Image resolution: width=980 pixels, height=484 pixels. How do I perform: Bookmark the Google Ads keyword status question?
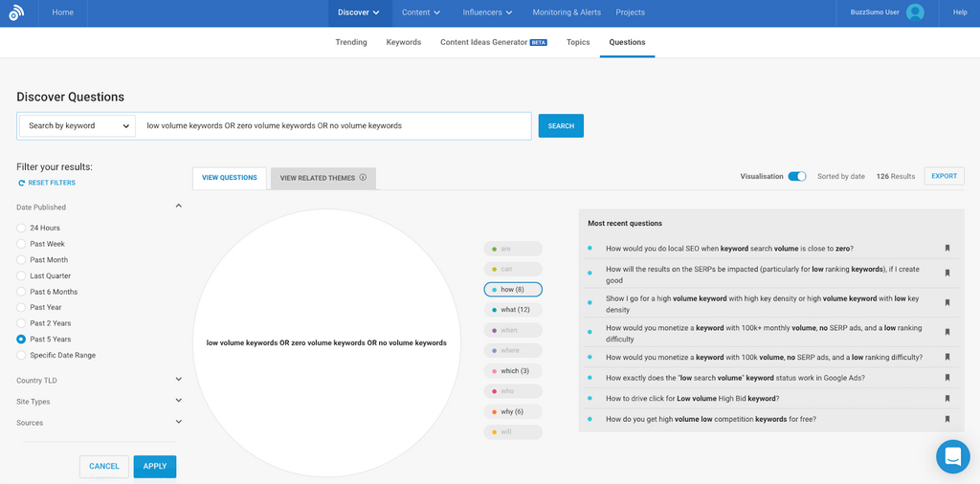[x=947, y=378]
